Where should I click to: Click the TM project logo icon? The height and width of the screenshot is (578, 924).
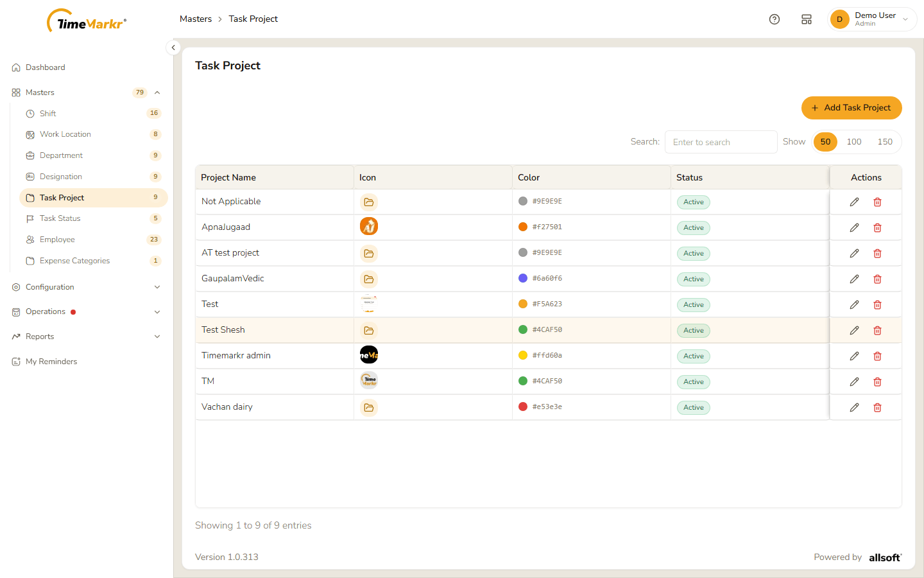coord(369,380)
